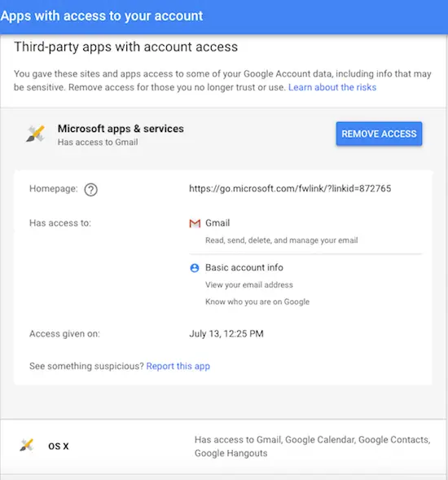
Task: Click the go.microsoft.com homepage URL
Action: tap(290, 188)
